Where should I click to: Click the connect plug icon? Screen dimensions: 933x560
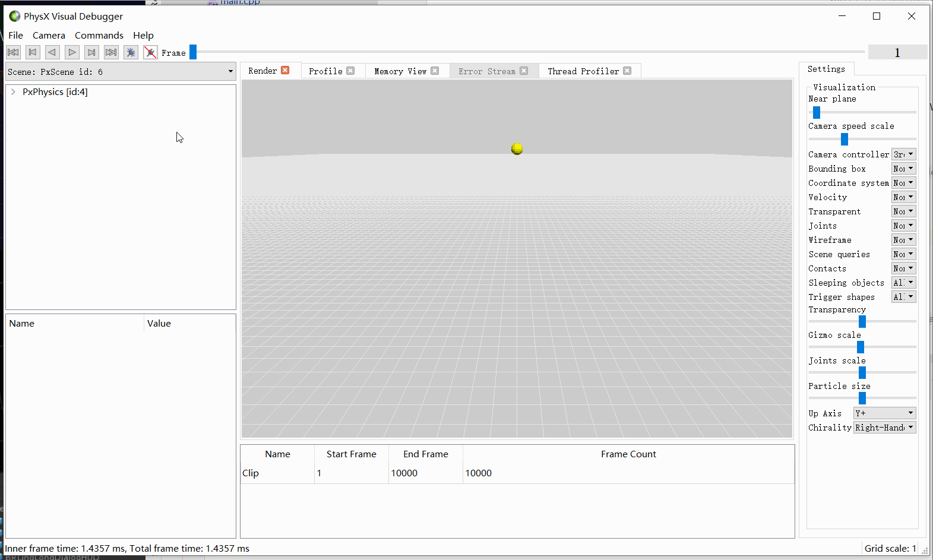131,52
